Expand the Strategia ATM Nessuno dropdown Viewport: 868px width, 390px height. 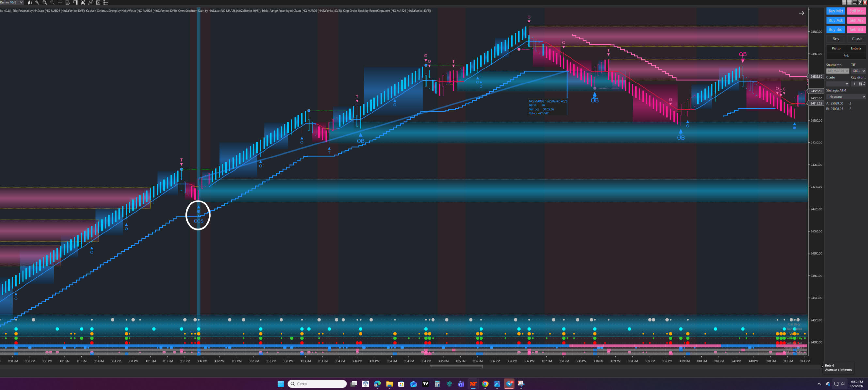coord(846,97)
